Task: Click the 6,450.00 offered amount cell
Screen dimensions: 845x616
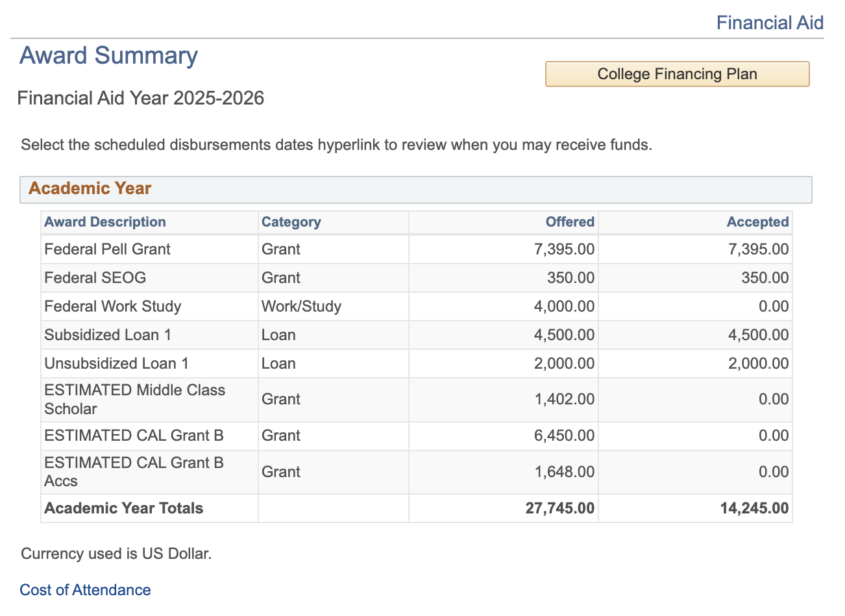Action: pos(563,436)
